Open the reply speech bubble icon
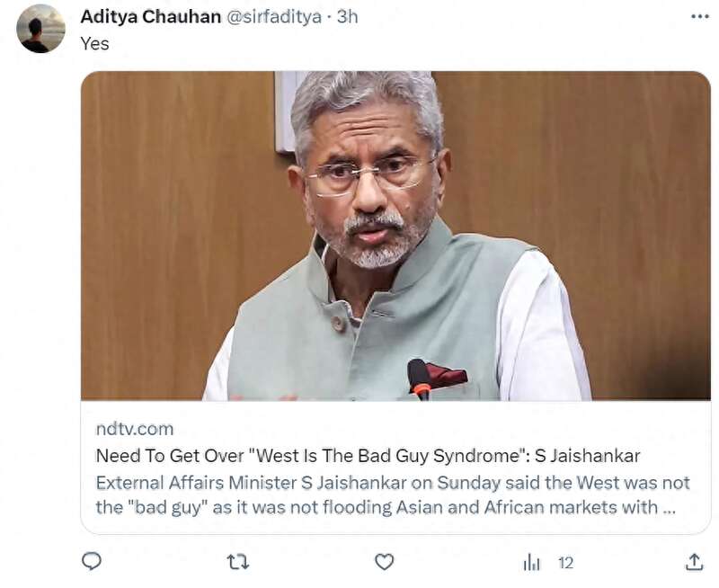This screenshot has width=719, height=588. click(92, 561)
